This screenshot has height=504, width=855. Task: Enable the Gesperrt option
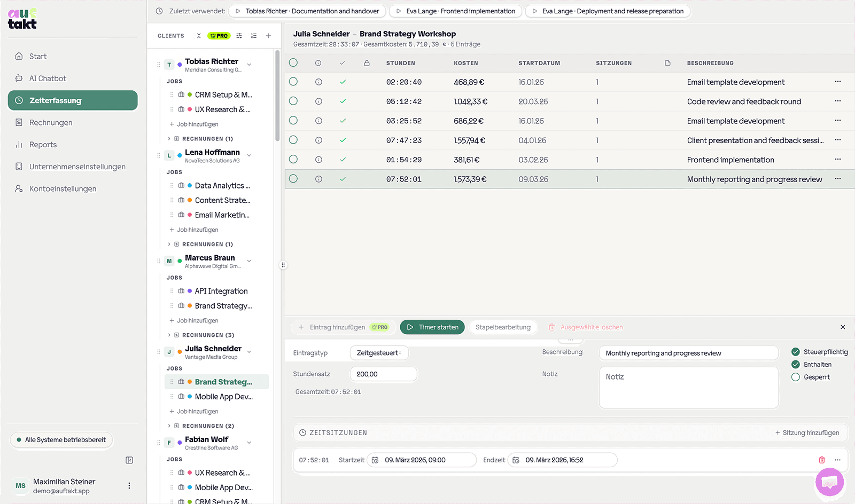point(796,377)
